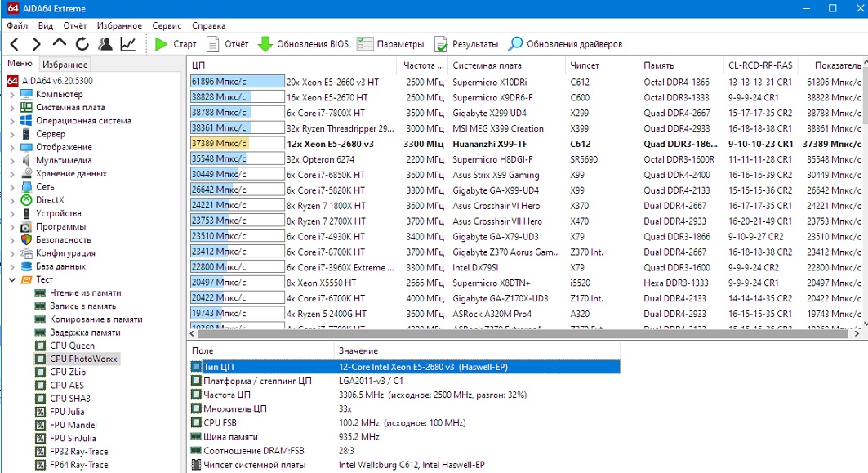Sort by the Системная плата column header
The height and width of the screenshot is (473, 868).
(506, 65)
